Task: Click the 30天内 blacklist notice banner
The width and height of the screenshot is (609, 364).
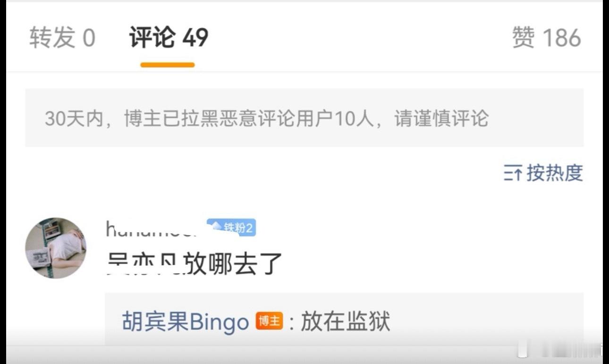Action: 304,118
